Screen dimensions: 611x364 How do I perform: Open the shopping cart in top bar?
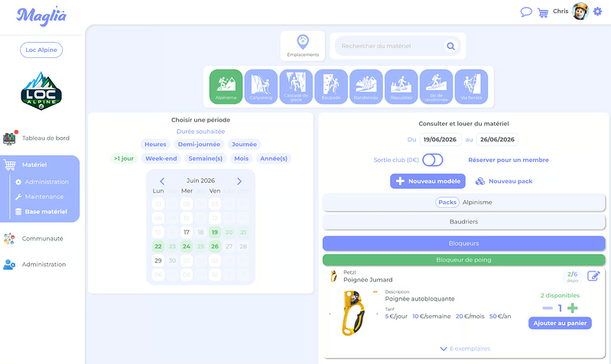pos(542,12)
